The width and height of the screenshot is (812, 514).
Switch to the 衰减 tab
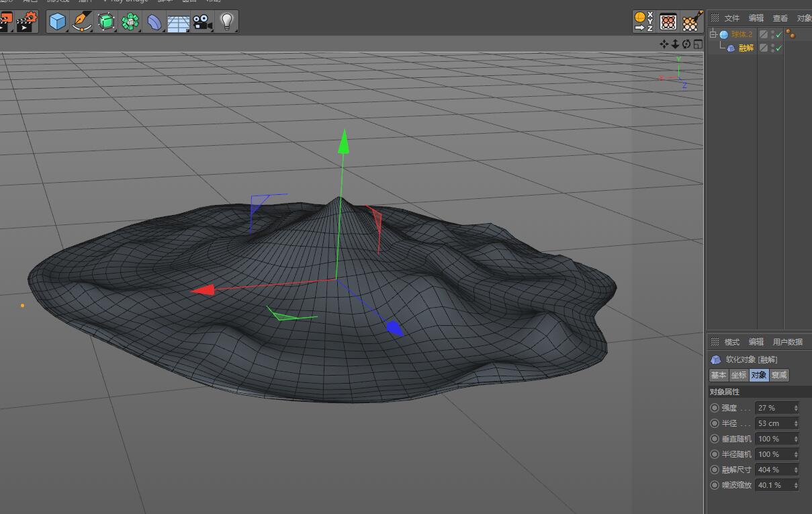pyautogui.click(x=779, y=376)
